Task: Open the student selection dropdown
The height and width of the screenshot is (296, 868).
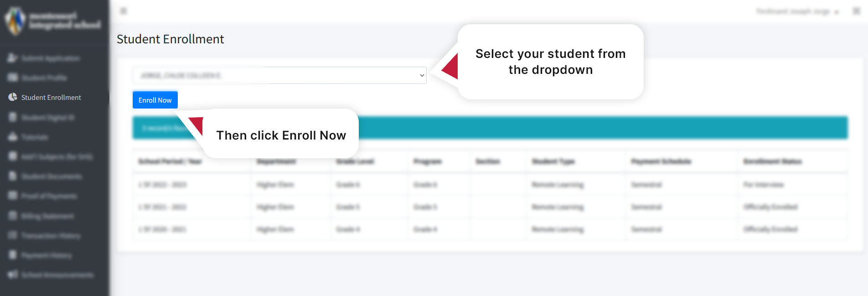Action: (279, 75)
